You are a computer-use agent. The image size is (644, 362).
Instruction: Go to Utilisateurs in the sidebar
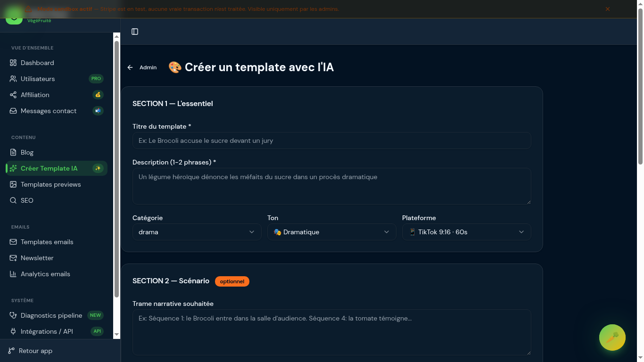click(38, 79)
